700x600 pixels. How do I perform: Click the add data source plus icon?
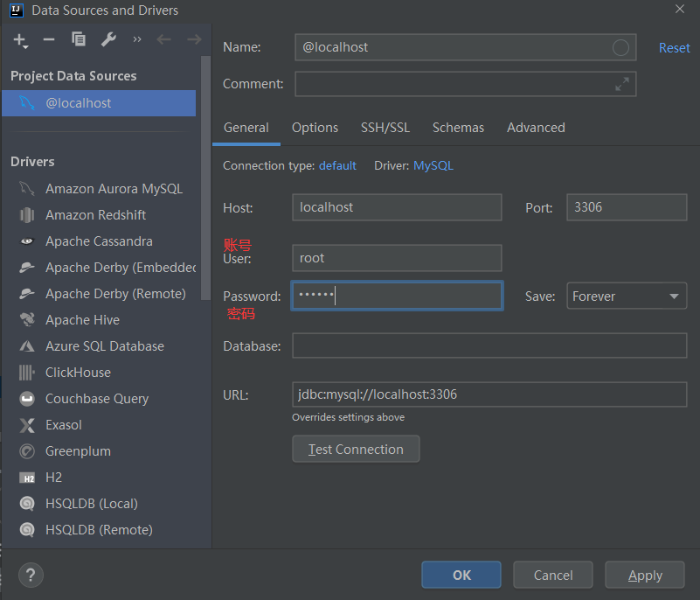coord(18,39)
